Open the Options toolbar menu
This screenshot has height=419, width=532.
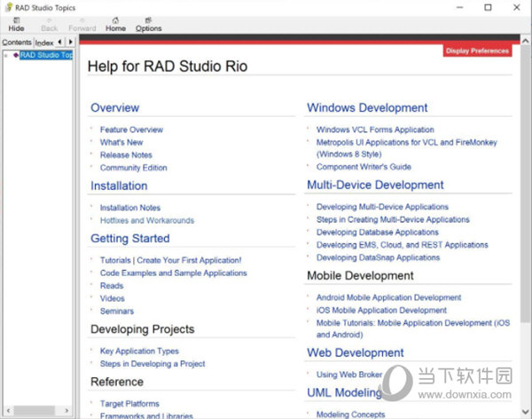tap(148, 25)
